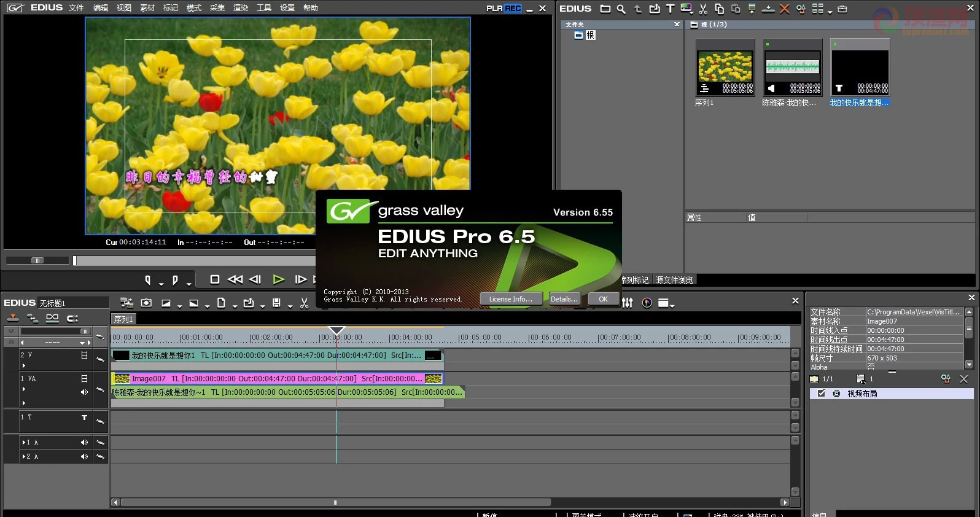Click the add to timeline icon in bin
The height and width of the screenshot is (517, 980).
tap(768, 9)
